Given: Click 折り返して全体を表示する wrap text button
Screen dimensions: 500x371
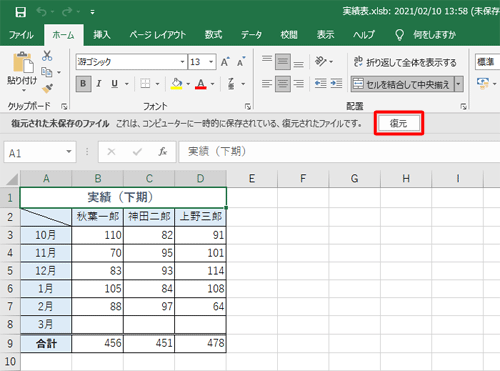Looking at the screenshot, I should click(405, 62).
